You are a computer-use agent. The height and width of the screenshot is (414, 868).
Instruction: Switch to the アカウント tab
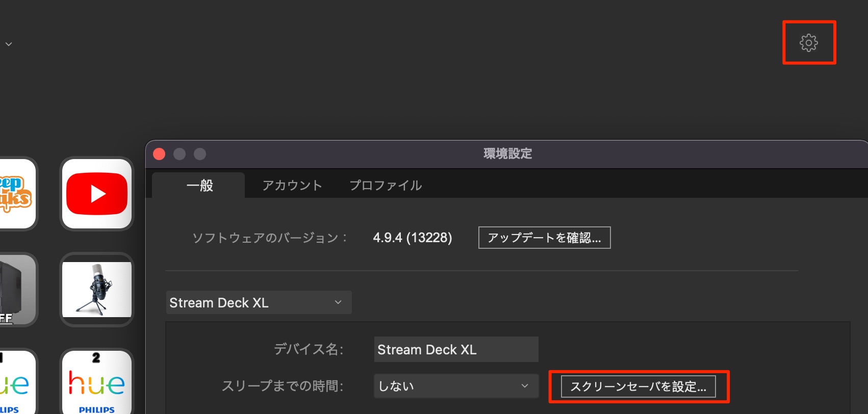[x=292, y=185]
